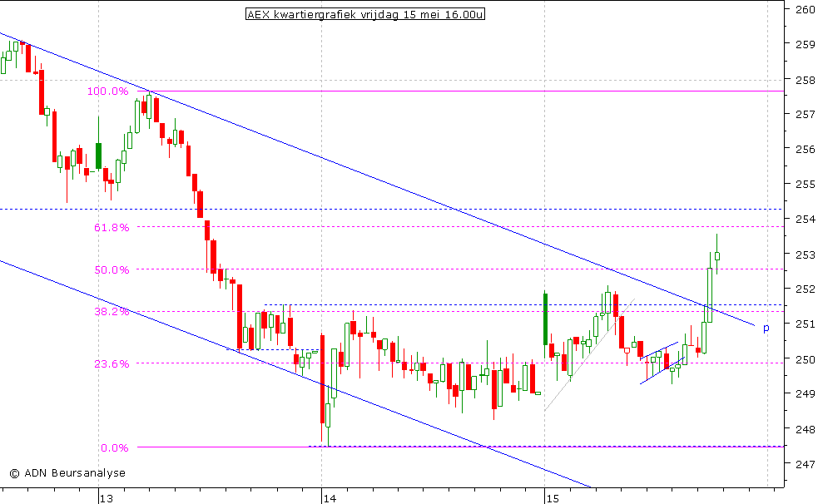Viewport: 818px width, 504px height.
Task: Click the date label '15' on time axis
Action: tap(553, 499)
